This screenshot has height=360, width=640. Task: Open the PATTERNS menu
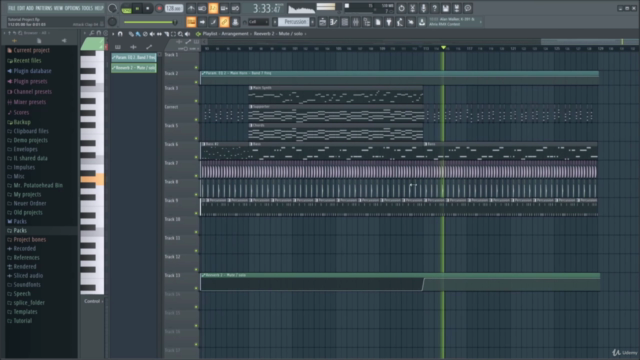pyautogui.click(x=44, y=8)
